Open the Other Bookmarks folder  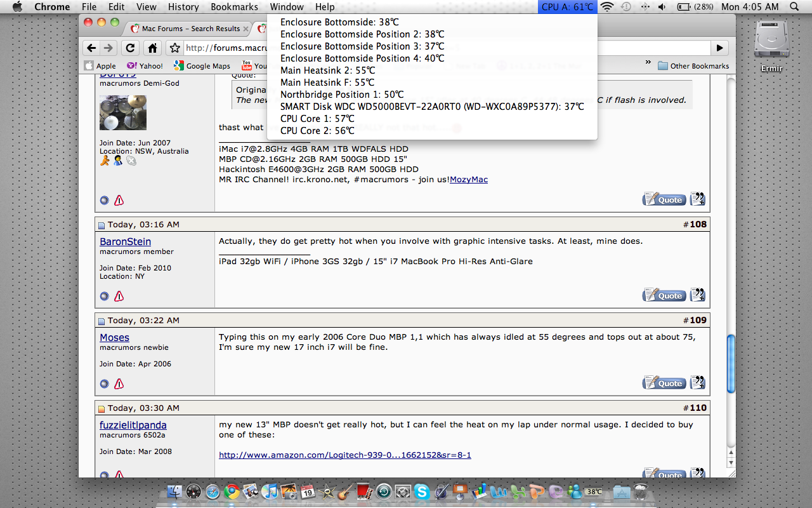coord(693,65)
